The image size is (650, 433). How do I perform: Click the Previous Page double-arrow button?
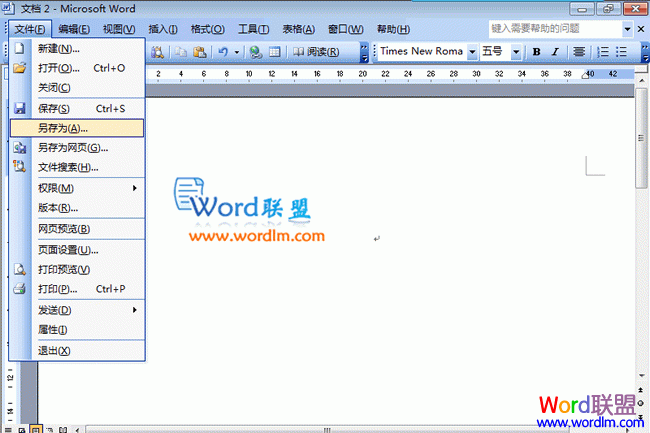[x=641, y=390]
